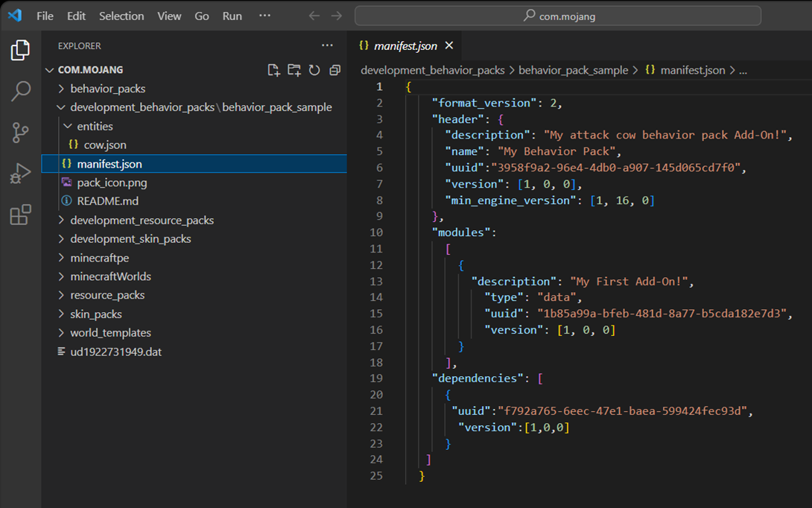Click the dependency uuid value on line 21

coord(623,411)
